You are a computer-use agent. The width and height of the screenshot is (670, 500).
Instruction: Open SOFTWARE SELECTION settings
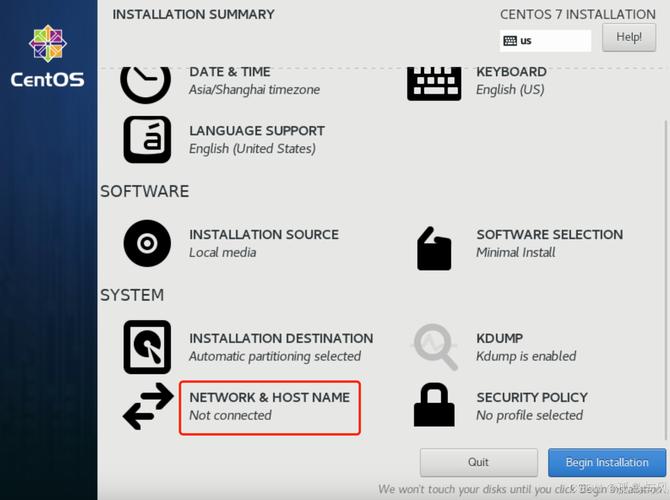[550, 235]
